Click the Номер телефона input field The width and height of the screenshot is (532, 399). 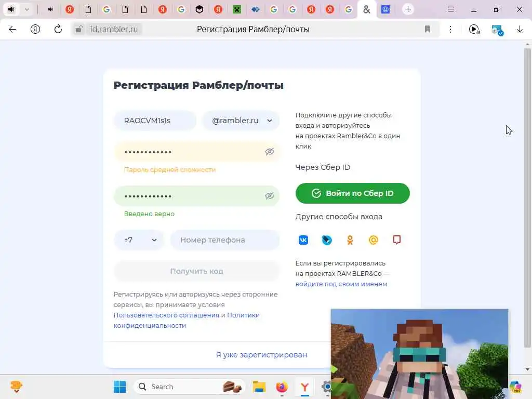tap(225, 240)
